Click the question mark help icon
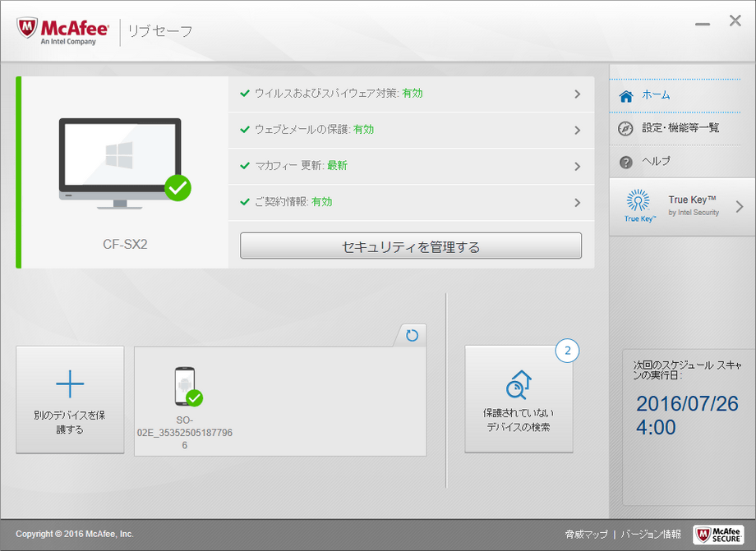The width and height of the screenshot is (756, 551). point(626,163)
